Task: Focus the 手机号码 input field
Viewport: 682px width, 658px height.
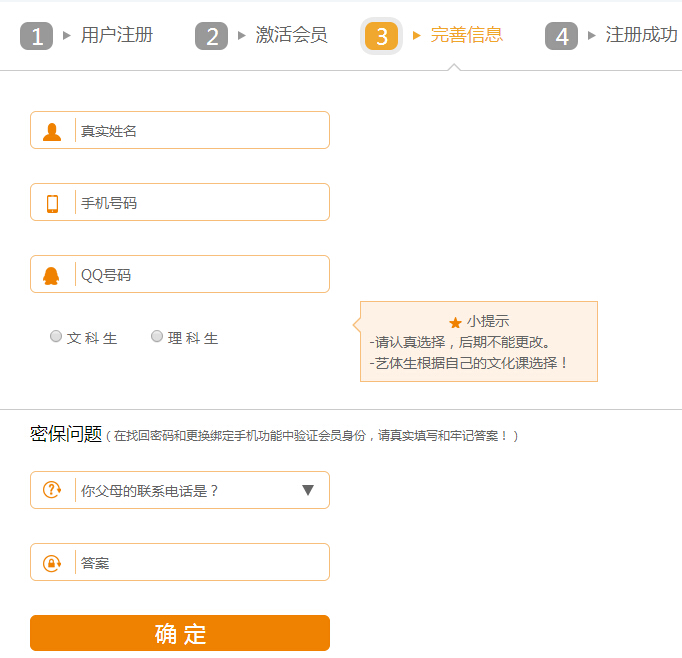Action: tap(180, 202)
